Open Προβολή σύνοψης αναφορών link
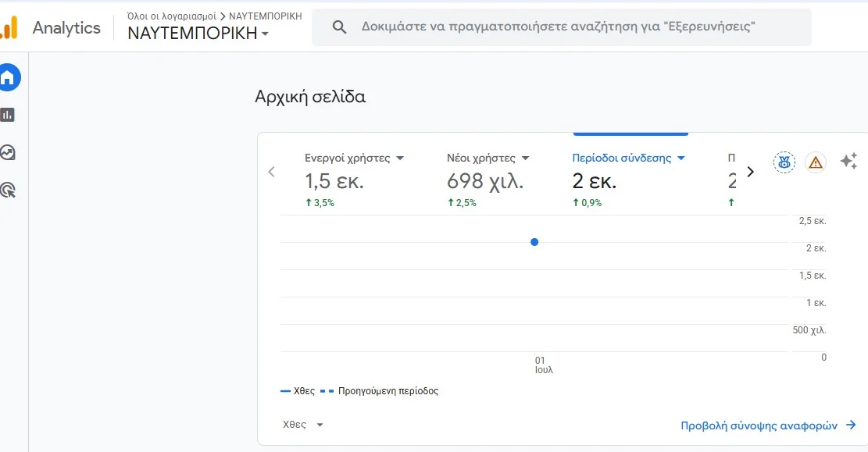This screenshot has height=452, width=868. click(x=759, y=425)
